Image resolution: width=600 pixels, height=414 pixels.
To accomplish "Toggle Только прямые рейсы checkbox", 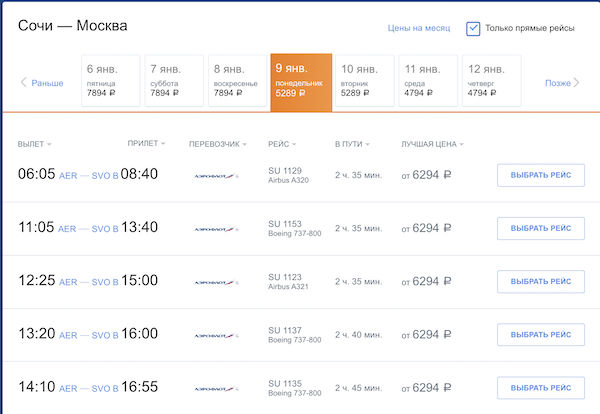I will pos(474,28).
